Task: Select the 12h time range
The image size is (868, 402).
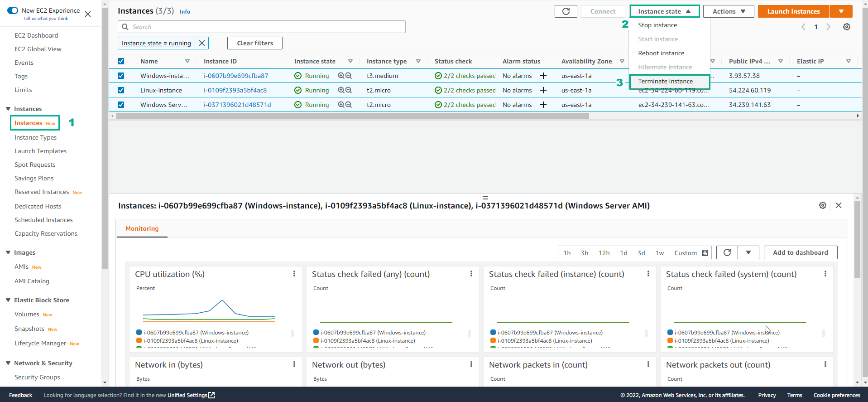Action: pos(604,253)
